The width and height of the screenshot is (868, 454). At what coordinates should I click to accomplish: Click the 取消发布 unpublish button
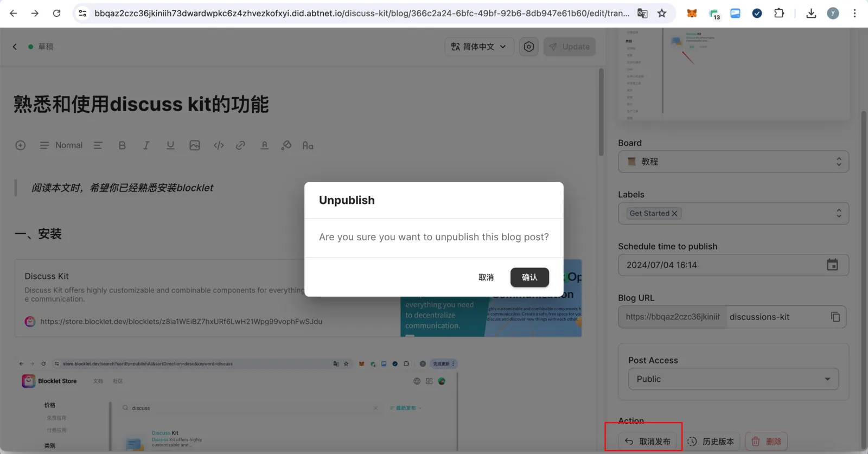point(647,442)
